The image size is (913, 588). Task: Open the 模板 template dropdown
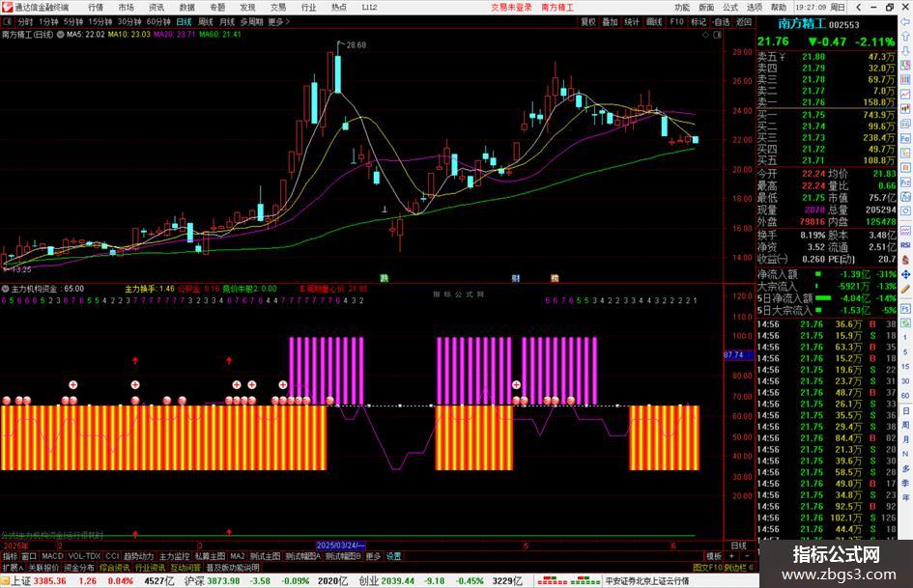point(714,556)
